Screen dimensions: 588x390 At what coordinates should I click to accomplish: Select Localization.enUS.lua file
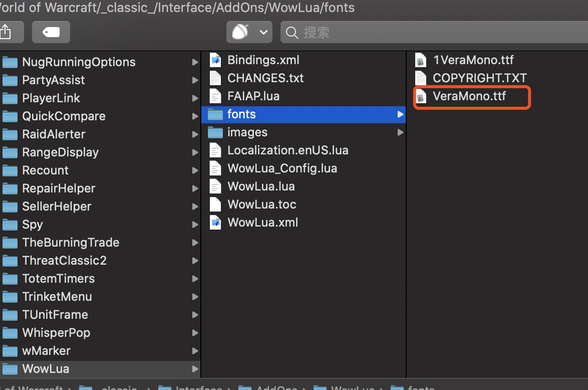point(287,150)
